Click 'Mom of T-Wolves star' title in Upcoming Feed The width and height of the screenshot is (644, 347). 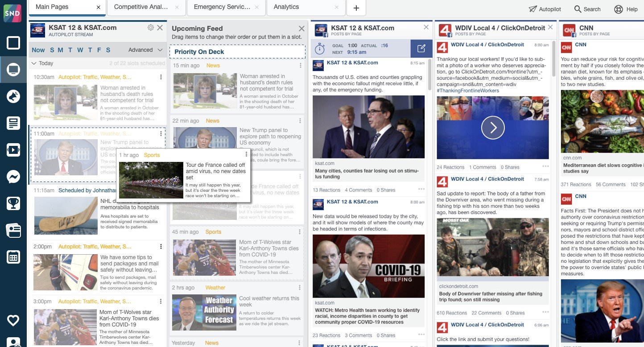click(x=269, y=248)
